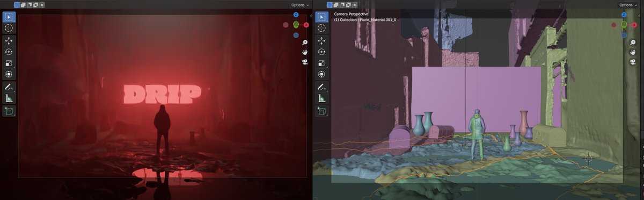Select the Transform tool in right viewport

coord(321,74)
